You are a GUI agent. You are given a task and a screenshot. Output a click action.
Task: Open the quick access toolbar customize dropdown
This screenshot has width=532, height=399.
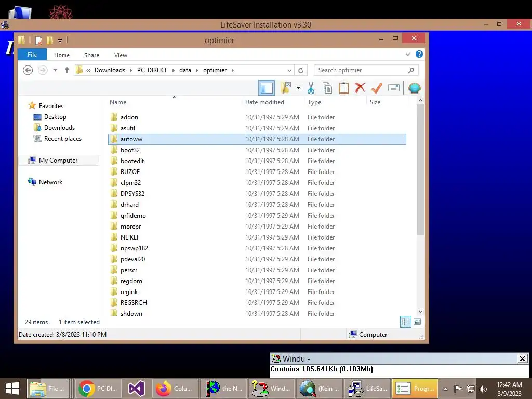[x=60, y=41]
